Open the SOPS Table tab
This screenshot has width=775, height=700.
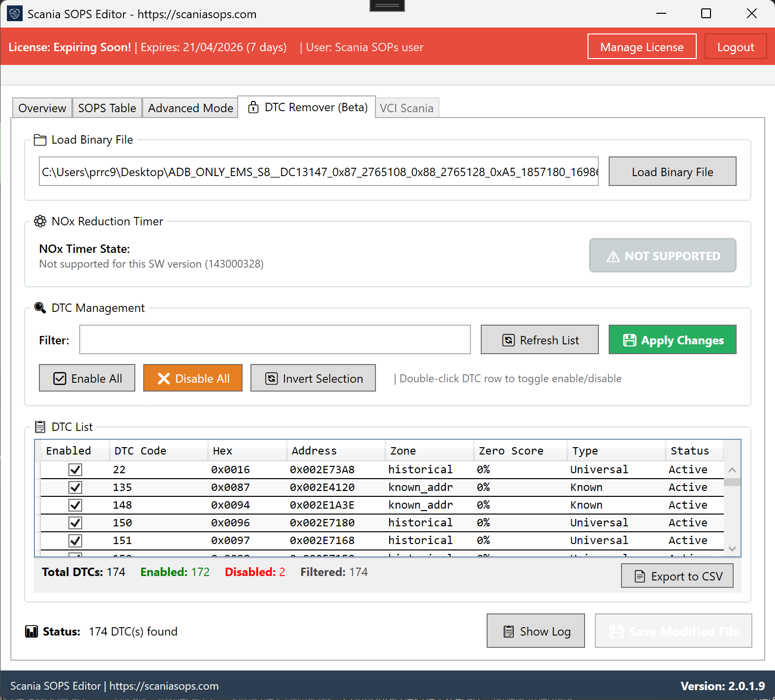pos(107,108)
